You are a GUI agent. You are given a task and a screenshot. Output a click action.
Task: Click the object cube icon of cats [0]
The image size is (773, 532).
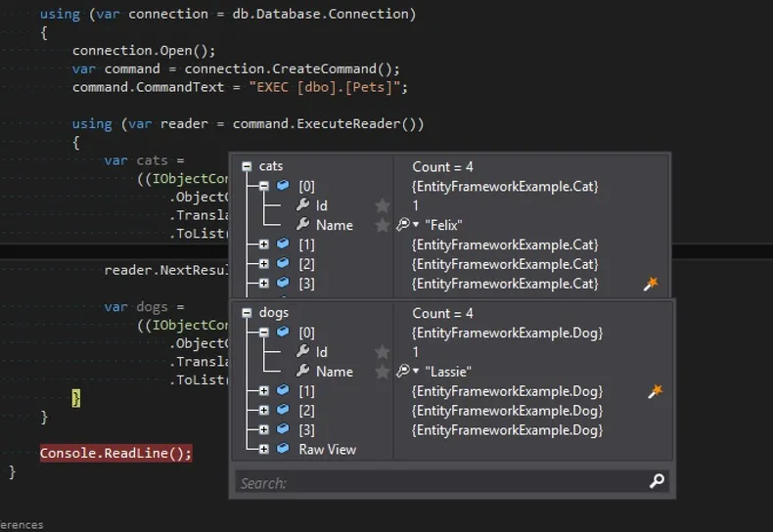click(x=283, y=185)
